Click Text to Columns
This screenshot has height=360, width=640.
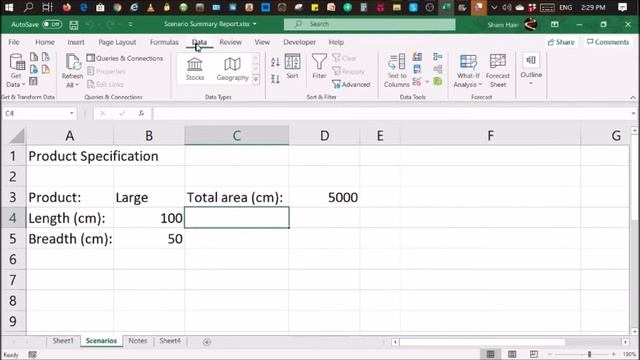(x=397, y=71)
